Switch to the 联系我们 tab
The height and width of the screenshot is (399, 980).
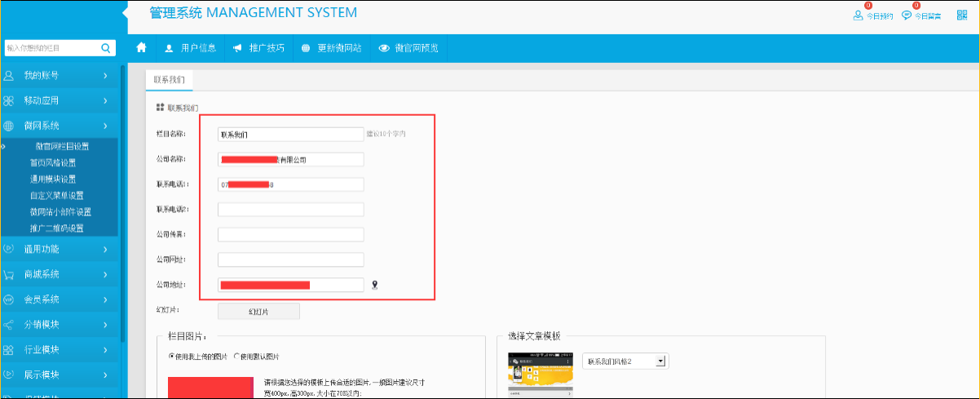point(169,80)
